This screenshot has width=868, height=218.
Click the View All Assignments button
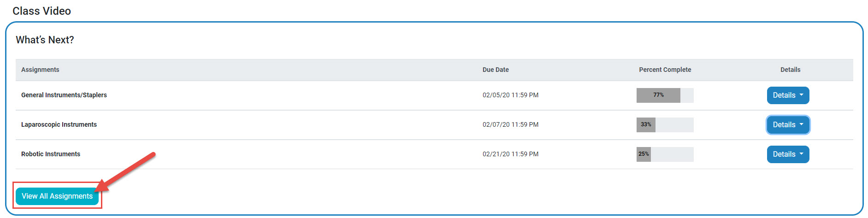pyautogui.click(x=57, y=196)
